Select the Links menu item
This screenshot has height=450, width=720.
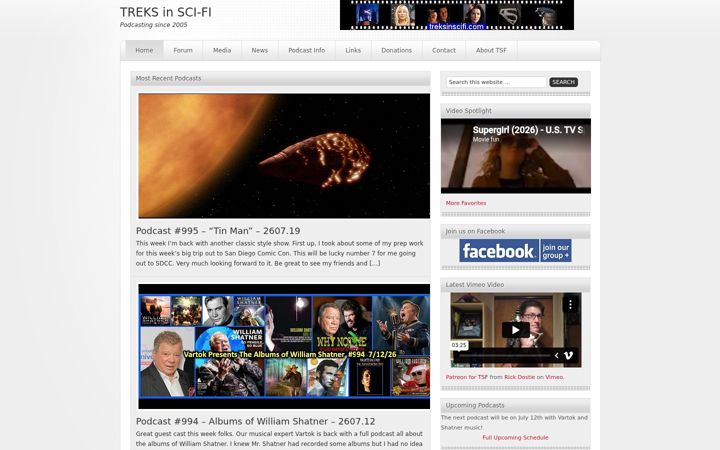click(x=353, y=51)
